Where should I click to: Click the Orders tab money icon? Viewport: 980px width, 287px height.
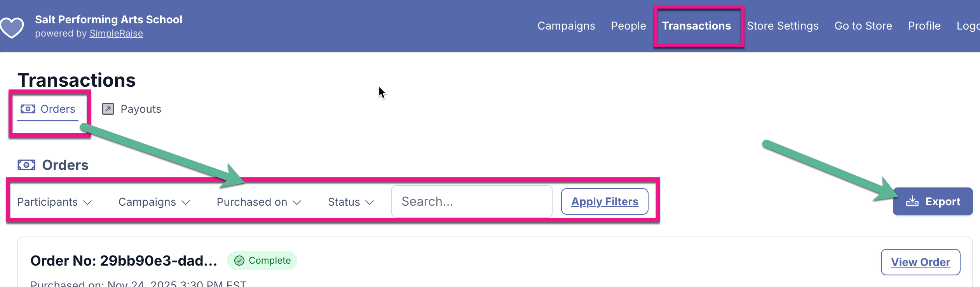pos(28,109)
